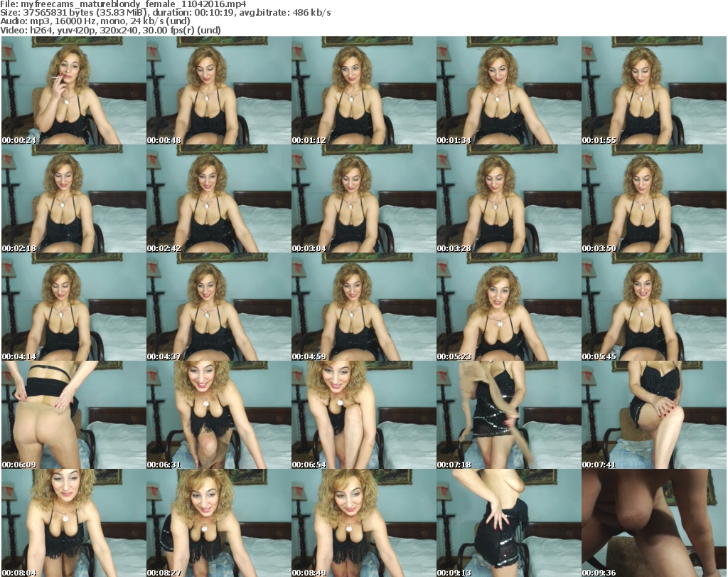Click the thumbnail at 00:02:42
This screenshot has height=577, width=728.
[218, 198]
